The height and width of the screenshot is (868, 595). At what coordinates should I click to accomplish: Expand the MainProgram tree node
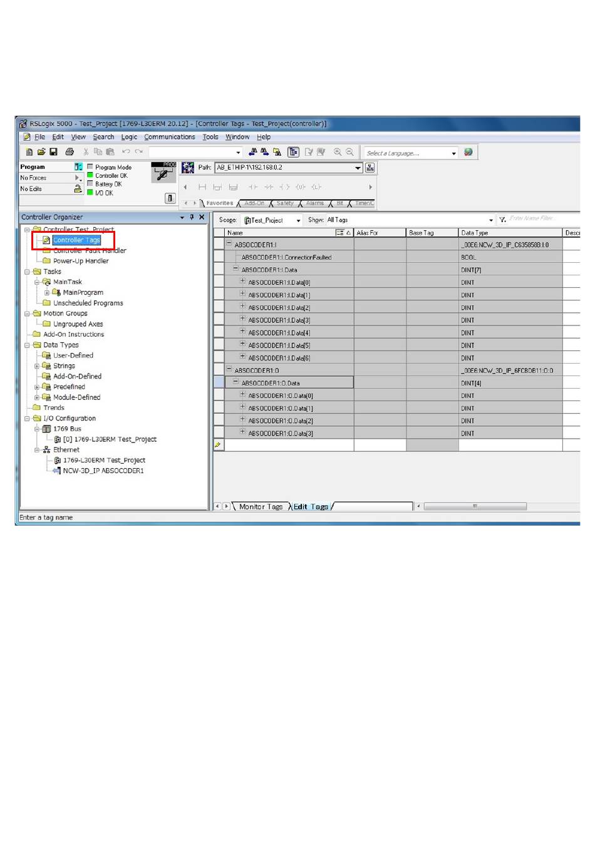coord(47,292)
